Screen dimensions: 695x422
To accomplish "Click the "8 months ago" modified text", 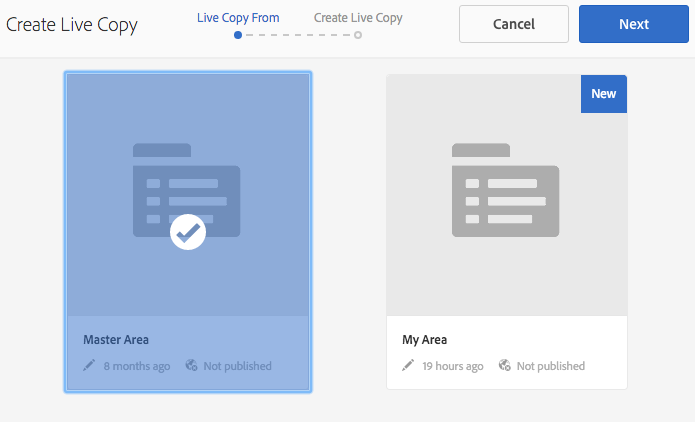I will click(x=137, y=366).
